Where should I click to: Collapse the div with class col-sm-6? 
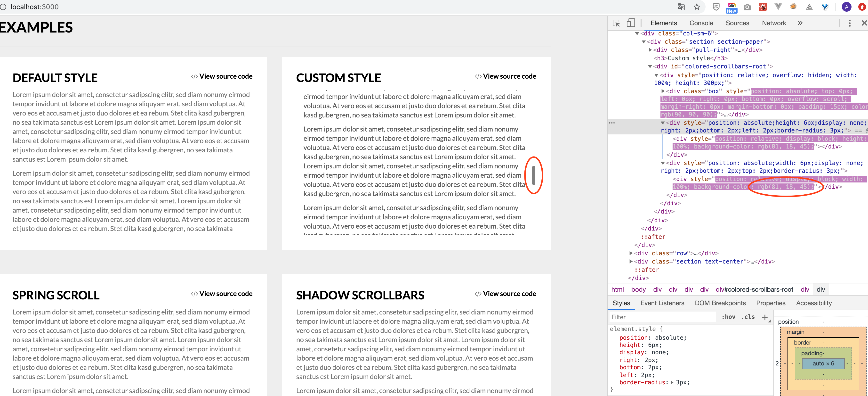point(637,33)
